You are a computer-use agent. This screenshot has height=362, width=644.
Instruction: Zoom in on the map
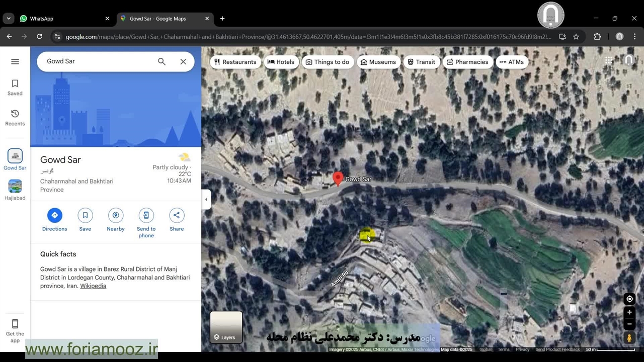629,312
